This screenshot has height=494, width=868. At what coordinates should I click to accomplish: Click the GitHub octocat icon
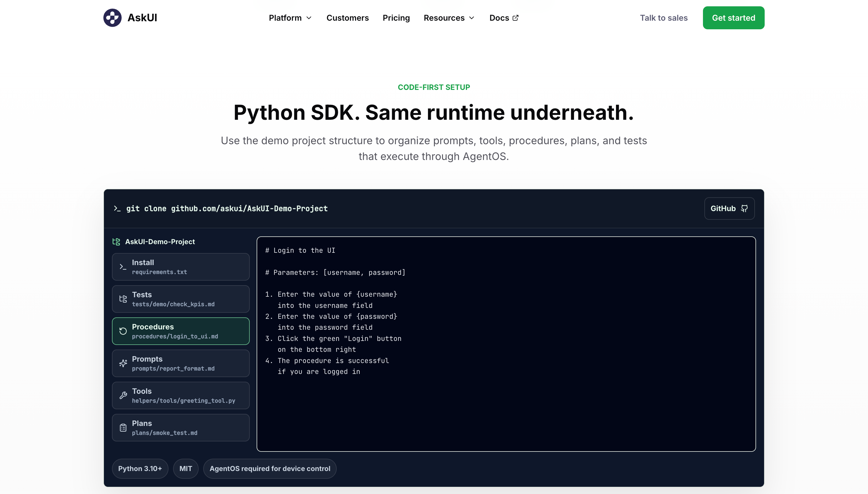click(x=744, y=208)
